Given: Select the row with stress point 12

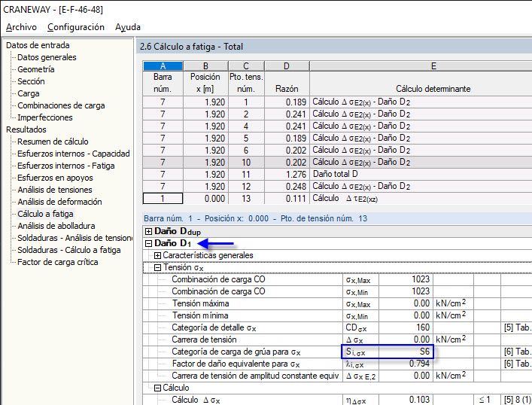Looking at the screenshot, I should (x=337, y=187).
